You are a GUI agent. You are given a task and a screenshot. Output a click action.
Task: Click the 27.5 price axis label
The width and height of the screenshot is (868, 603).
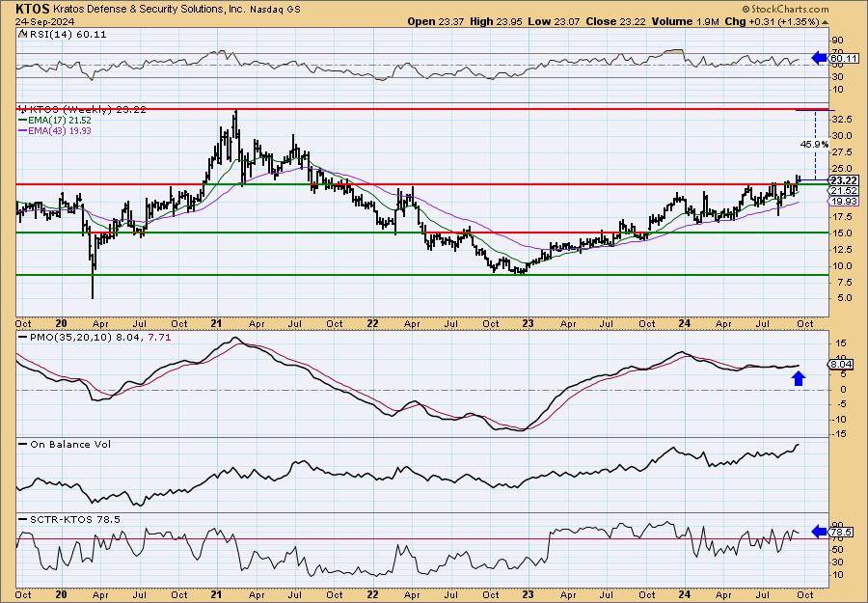(841, 152)
